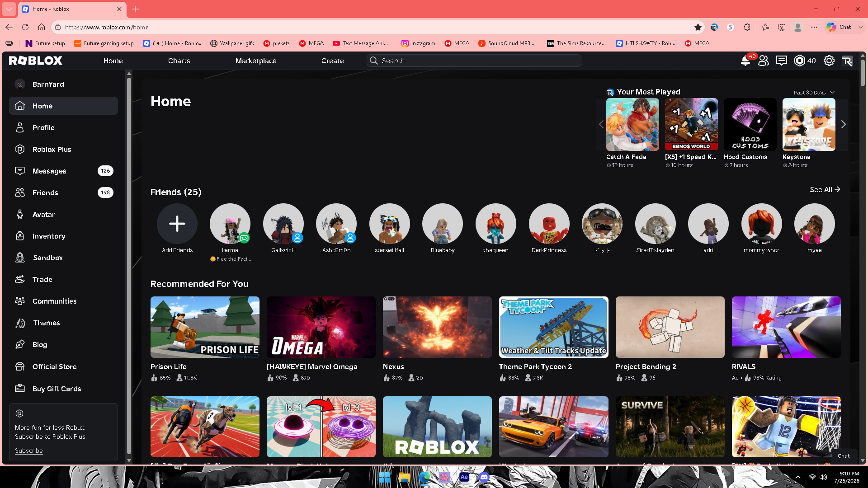Open the BarnYard profile entry in sidebar
868x488 pixels.
click(x=63, y=84)
